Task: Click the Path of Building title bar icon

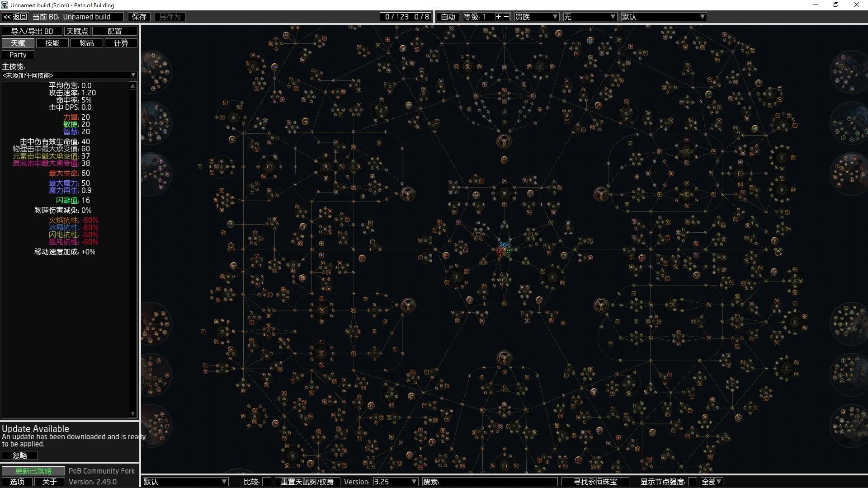Action: (5, 5)
